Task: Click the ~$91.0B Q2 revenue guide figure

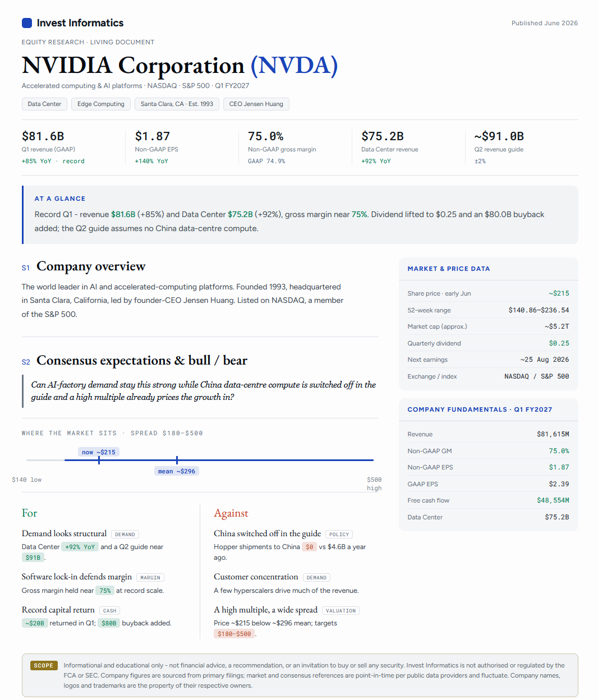Action: (x=499, y=136)
